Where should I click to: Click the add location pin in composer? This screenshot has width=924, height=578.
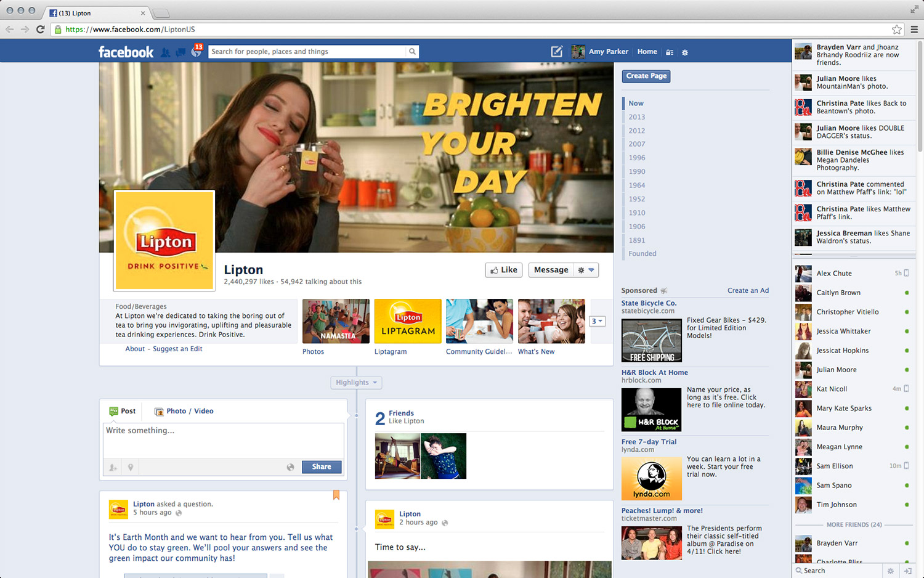tap(131, 467)
